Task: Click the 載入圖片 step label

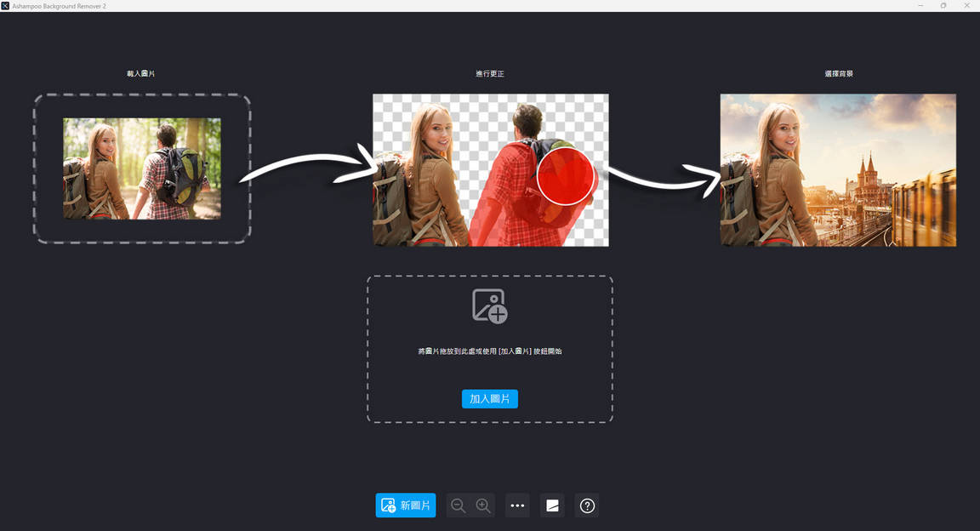Action: pos(141,74)
